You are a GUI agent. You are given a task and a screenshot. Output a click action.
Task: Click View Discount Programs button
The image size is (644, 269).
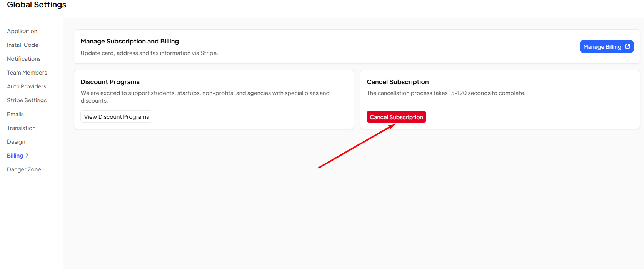click(117, 116)
